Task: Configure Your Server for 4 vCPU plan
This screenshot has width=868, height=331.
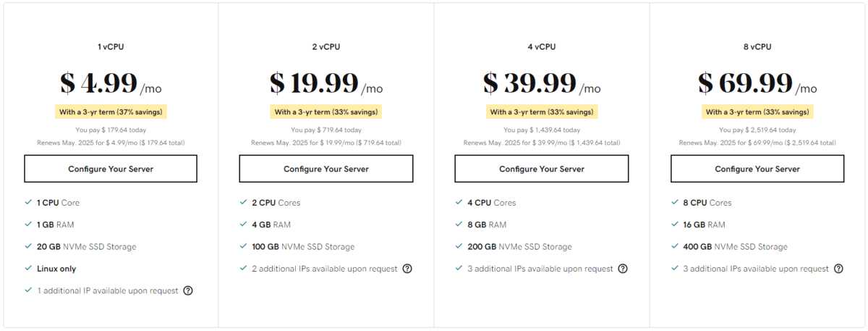Action: (542, 169)
